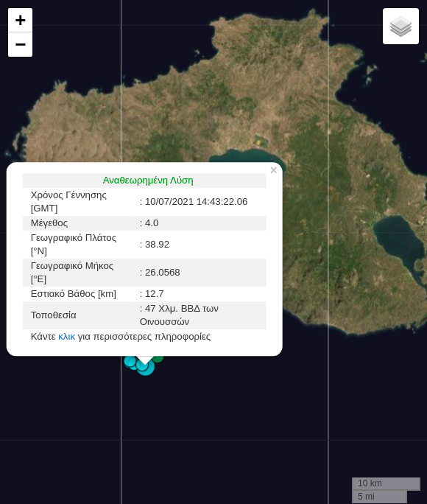Click the large enclosed gulf on the island's east
427x504 pixels.
[x=399, y=245]
